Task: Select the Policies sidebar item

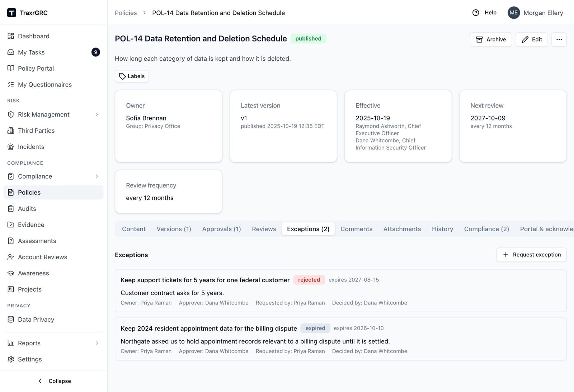Action: 53,192
